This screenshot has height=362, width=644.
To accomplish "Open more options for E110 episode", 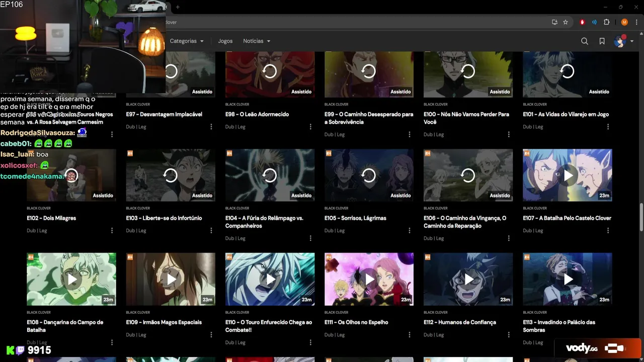I will (x=310, y=342).
